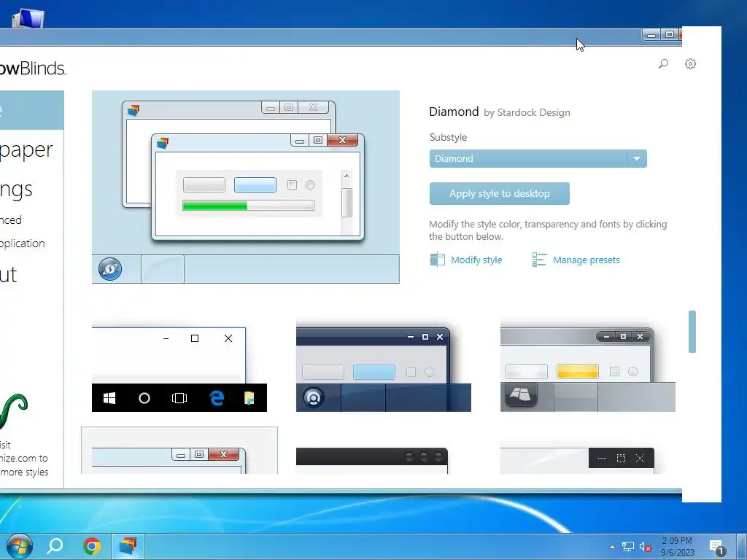Open the sidebar item ending in 'pplication'
The image size is (747, 560).
point(23,244)
